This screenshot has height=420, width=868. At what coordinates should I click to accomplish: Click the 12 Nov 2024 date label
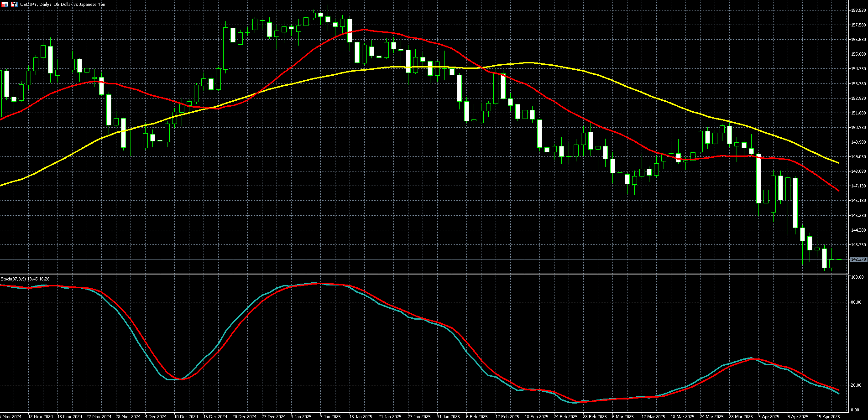41,416
